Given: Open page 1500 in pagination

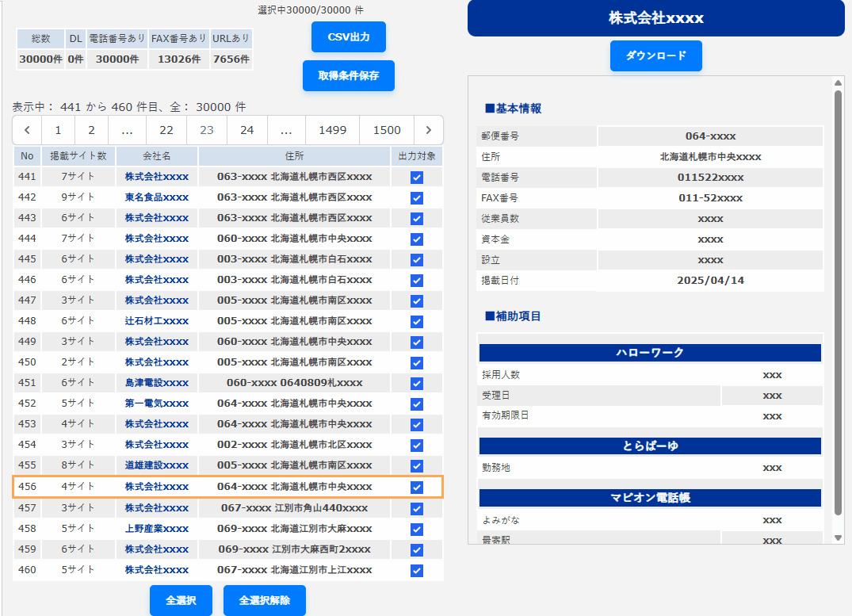Looking at the screenshot, I should tap(387, 130).
